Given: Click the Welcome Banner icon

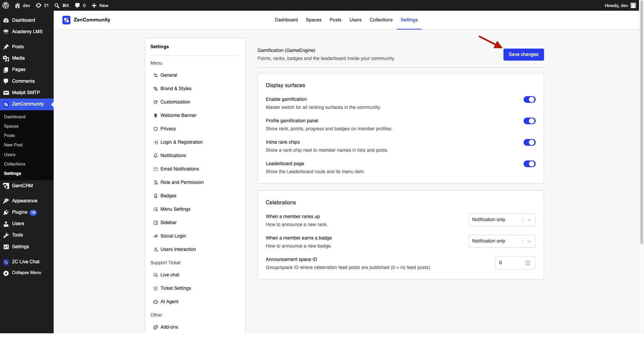Looking at the screenshot, I should click(156, 116).
